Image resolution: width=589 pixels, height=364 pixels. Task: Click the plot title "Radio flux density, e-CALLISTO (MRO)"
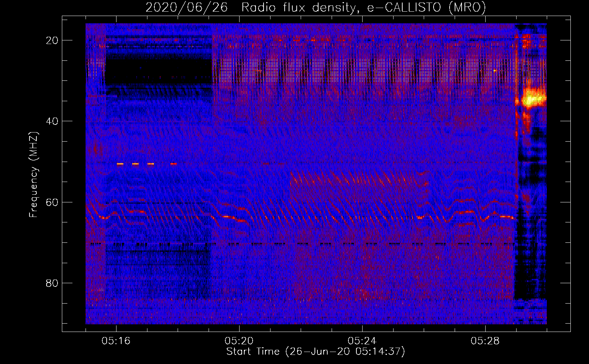[364, 7]
